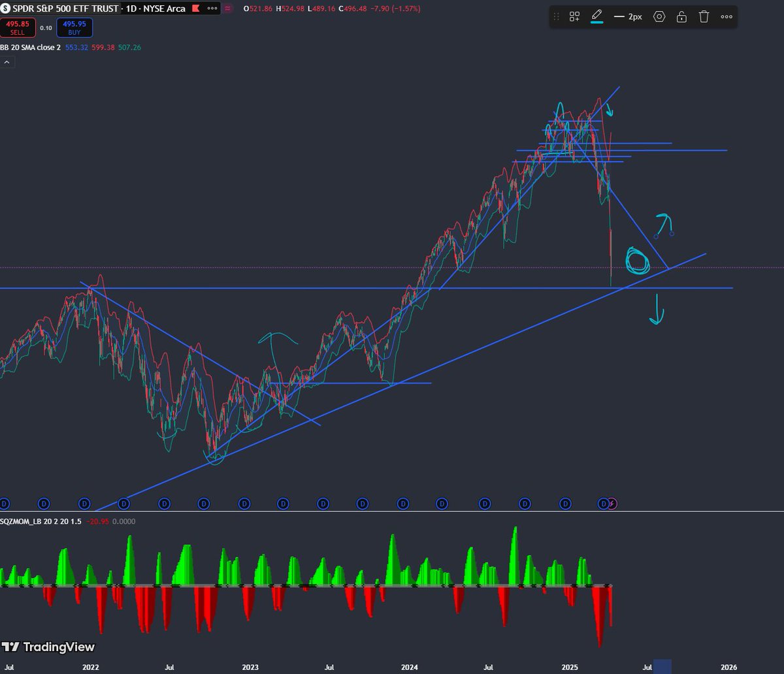This screenshot has width=784, height=674.
Task: Click the SELL button at 495.85
Action: pyautogui.click(x=18, y=27)
